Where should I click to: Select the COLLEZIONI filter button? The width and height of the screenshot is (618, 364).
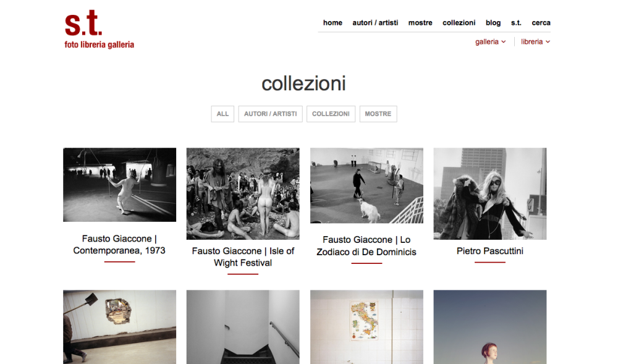(x=331, y=114)
